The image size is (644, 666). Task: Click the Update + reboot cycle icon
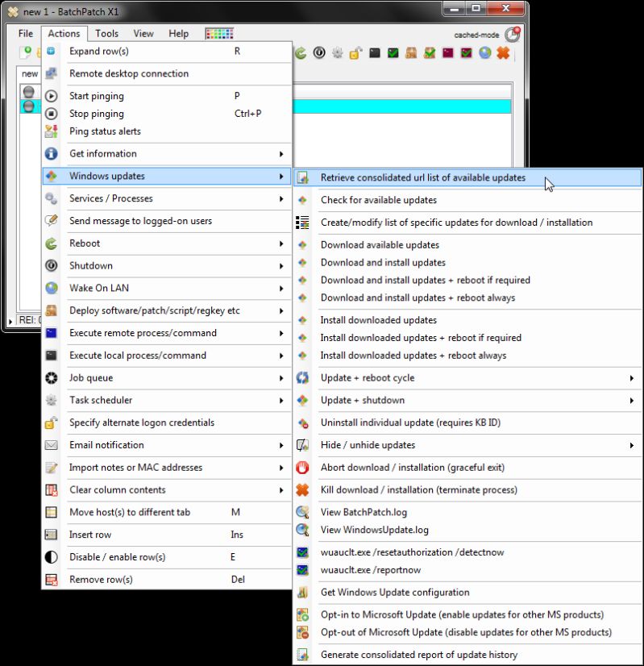click(302, 378)
